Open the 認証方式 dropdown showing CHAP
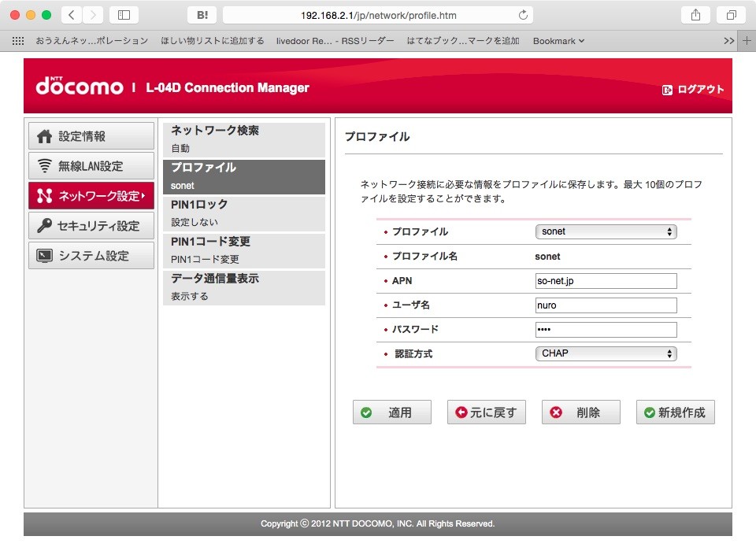Viewport: 756px width, 551px height. pos(606,354)
